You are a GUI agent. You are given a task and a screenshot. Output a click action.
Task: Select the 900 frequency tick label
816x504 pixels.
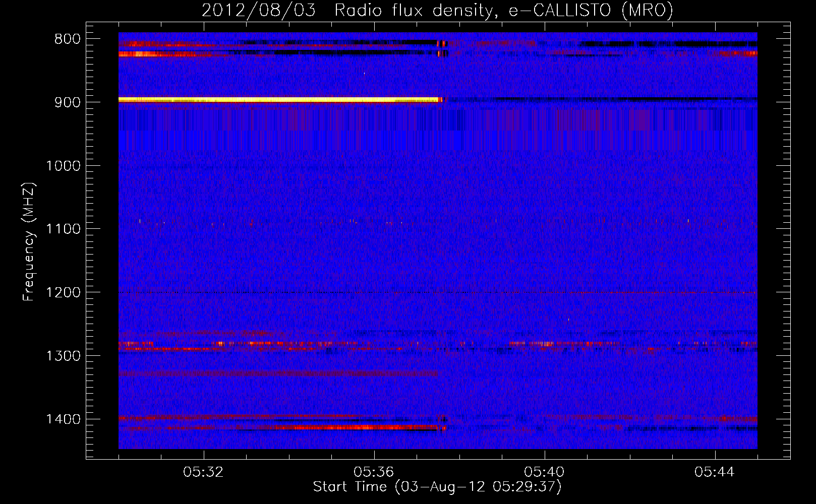[68, 102]
